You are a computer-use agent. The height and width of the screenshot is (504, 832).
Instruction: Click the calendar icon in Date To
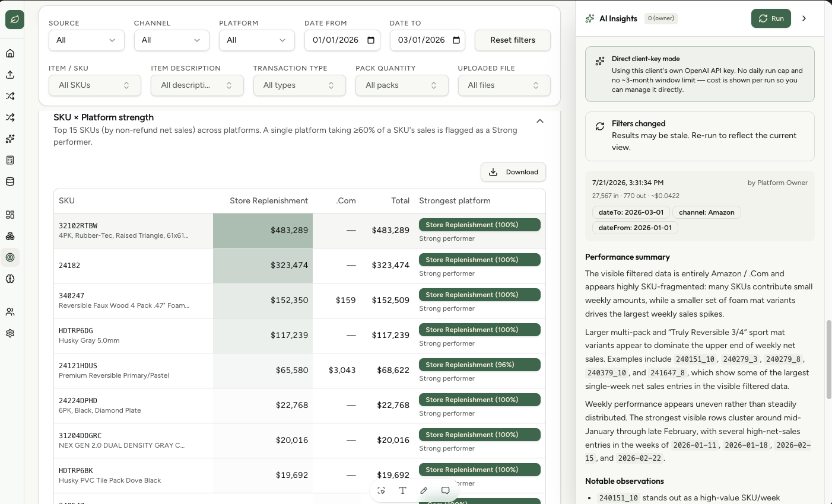(x=456, y=40)
